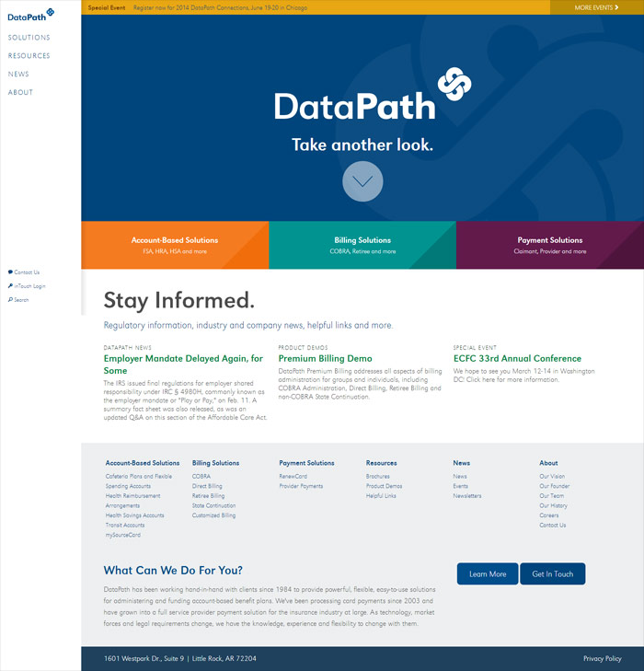
Task: Click the Westpark Dr. address in footer
Action: click(x=180, y=659)
